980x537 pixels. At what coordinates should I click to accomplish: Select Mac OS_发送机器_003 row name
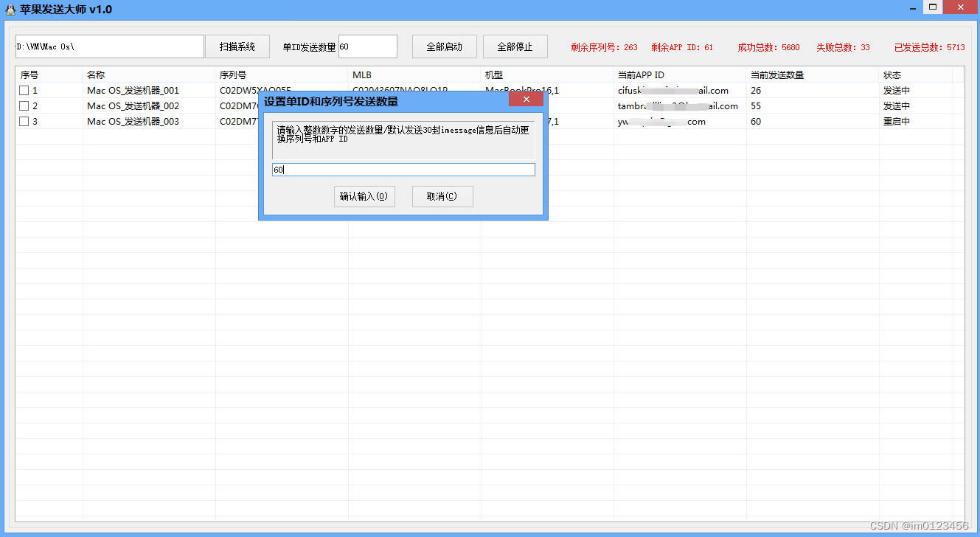click(133, 121)
